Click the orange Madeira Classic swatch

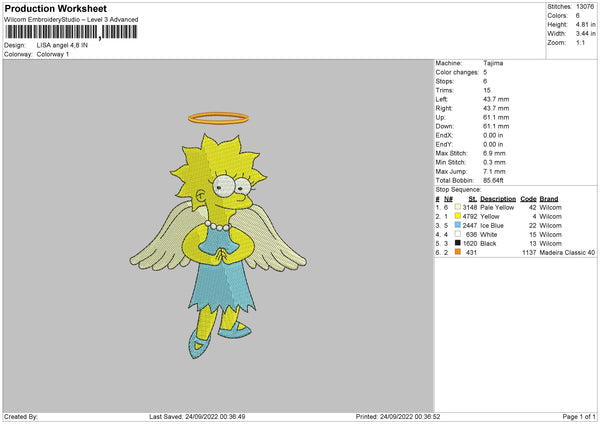[458, 252]
